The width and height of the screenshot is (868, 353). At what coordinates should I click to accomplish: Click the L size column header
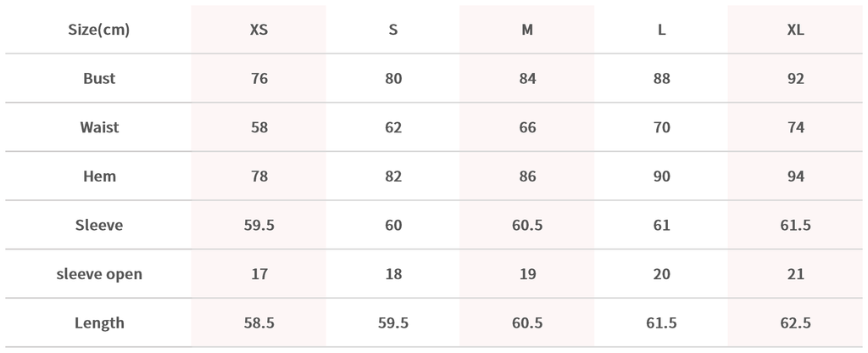click(662, 30)
